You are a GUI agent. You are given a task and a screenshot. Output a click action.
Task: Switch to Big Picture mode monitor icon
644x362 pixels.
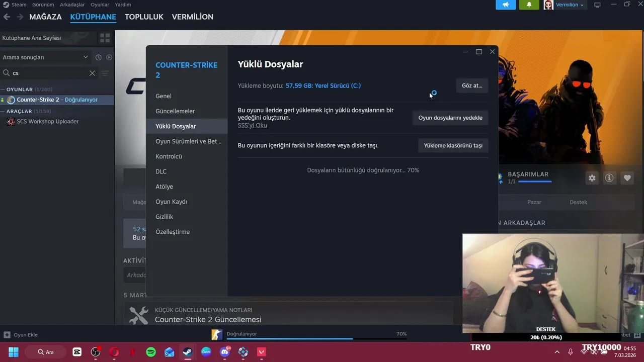tap(597, 5)
